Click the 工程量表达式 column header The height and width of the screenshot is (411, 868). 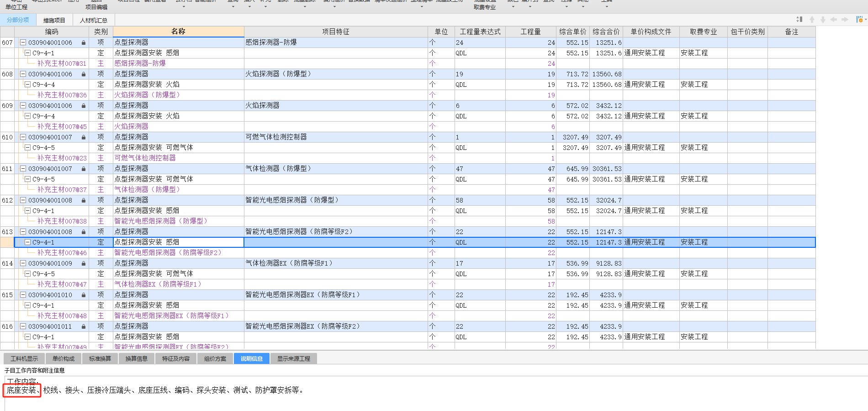pyautogui.click(x=480, y=32)
